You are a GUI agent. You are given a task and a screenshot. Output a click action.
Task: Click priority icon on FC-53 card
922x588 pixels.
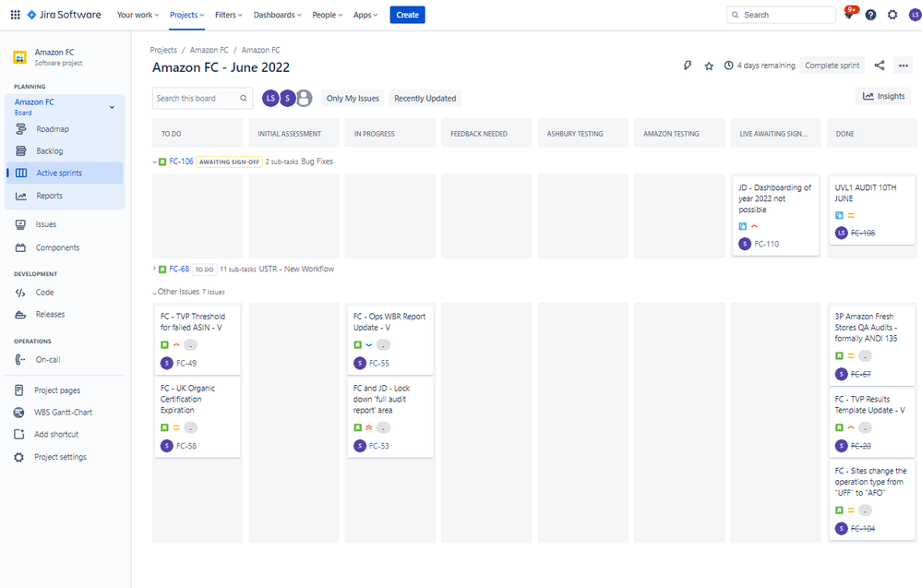(x=368, y=427)
